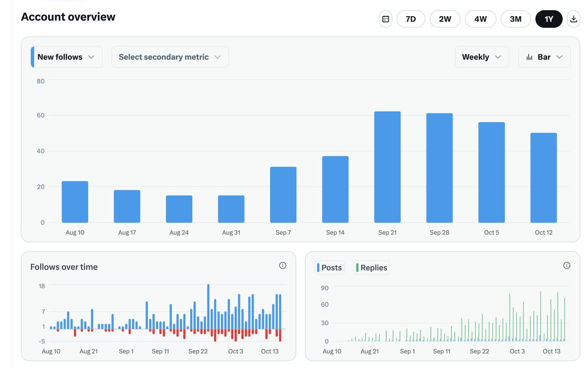Screen dimensions: 588x368
Task: Click Aug 21 label in Posts Replies chart
Action: tap(369, 351)
